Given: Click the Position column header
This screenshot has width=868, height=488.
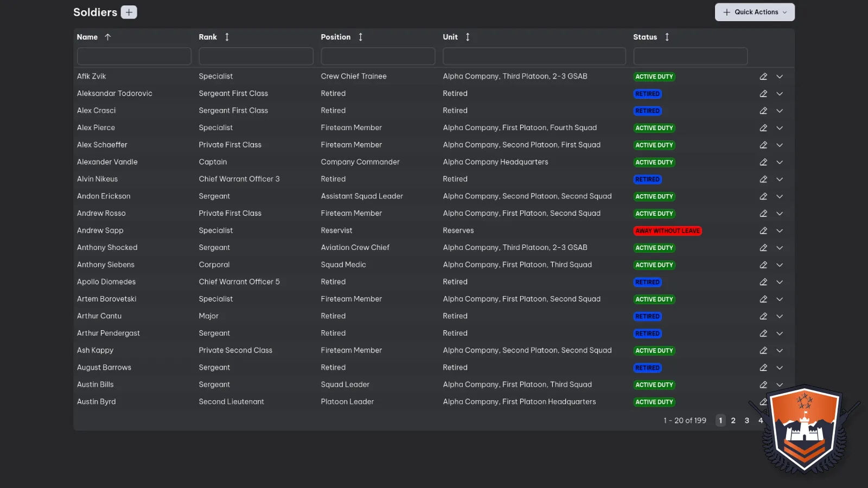Looking at the screenshot, I should [x=336, y=37].
